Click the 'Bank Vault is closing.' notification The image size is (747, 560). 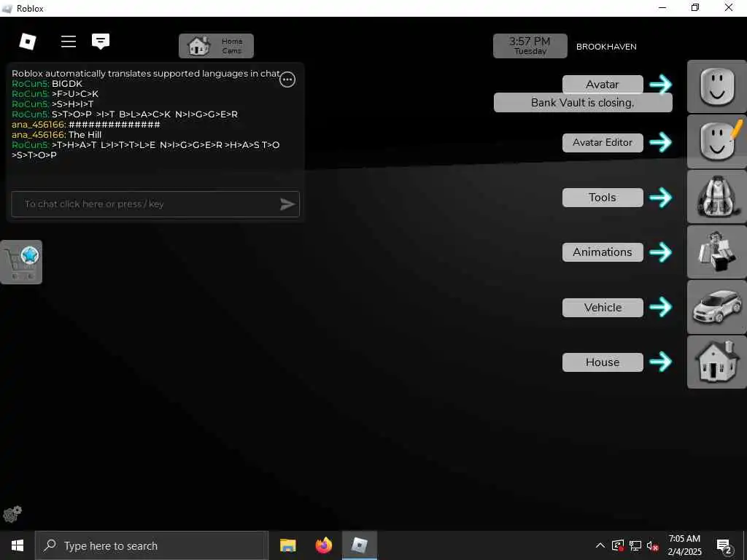click(x=583, y=103)
